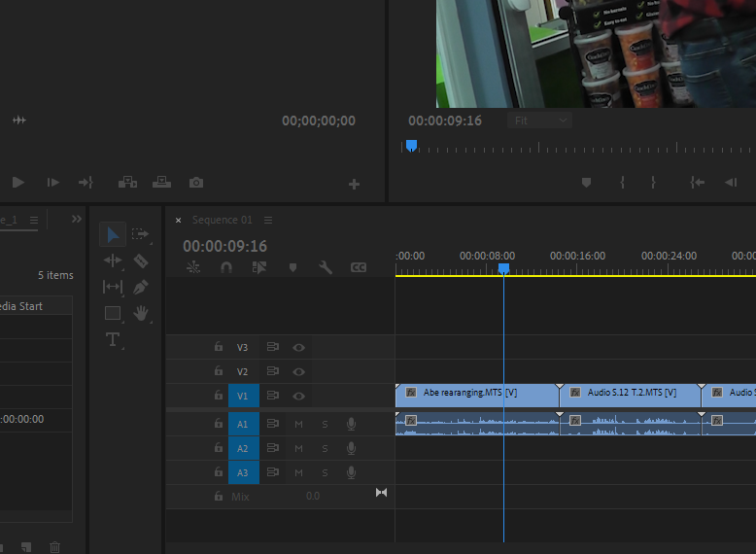Step back one frame in program monitor
756x554 pixels.
pyautogui.click(x=731, y=183)
